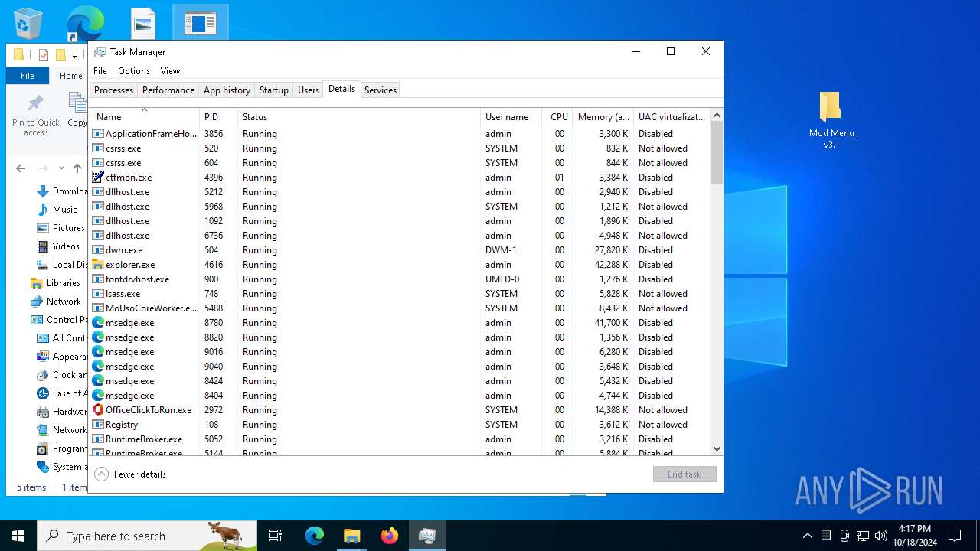
Task: Show hidden tray icons chevron
Action: 807,536
